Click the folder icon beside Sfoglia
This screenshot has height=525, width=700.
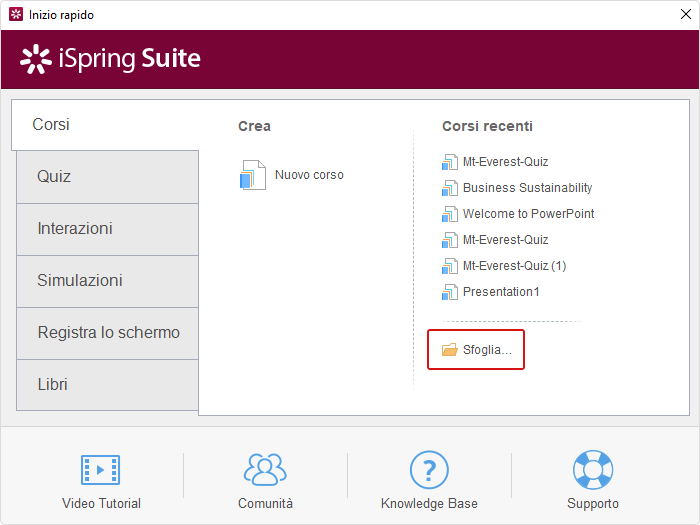[x=450, y=350]
